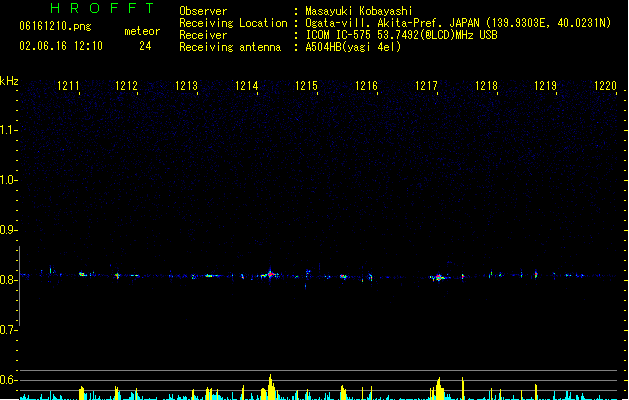Click the Receiving Location label
Image resolution: width=629 pixels, height=400 pixels.
pos(233,23)
